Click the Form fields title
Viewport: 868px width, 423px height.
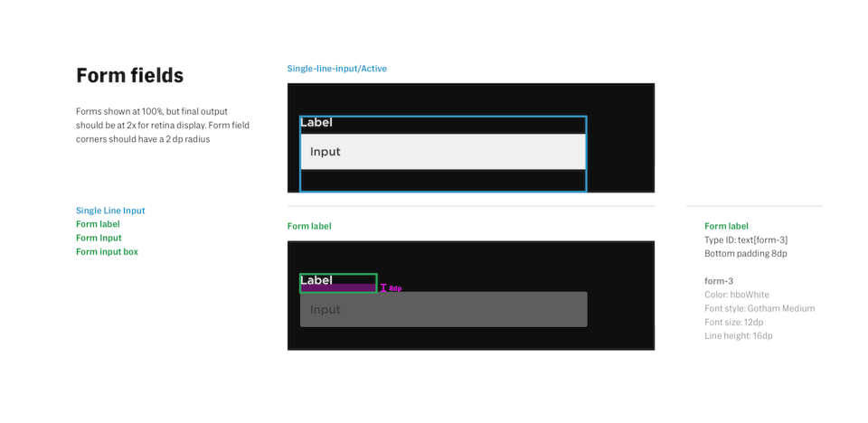[129, 75]
